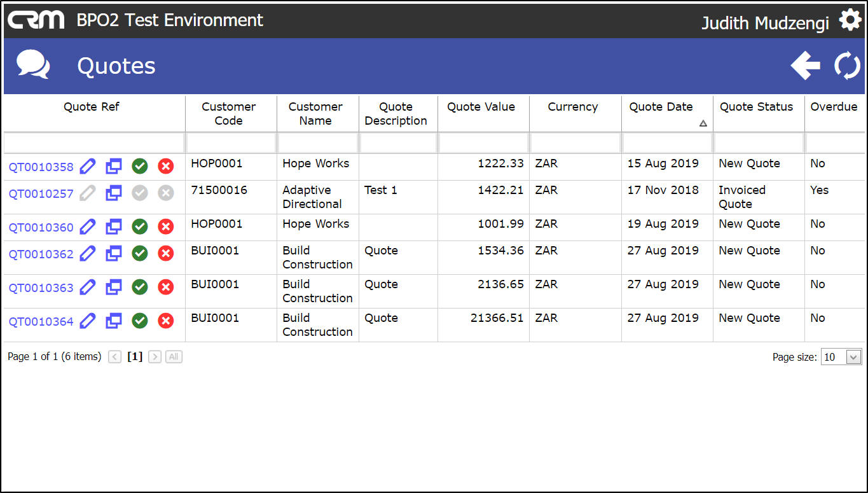Click the Quote Status filter field

pyautogui.click(x=759, y=143)
